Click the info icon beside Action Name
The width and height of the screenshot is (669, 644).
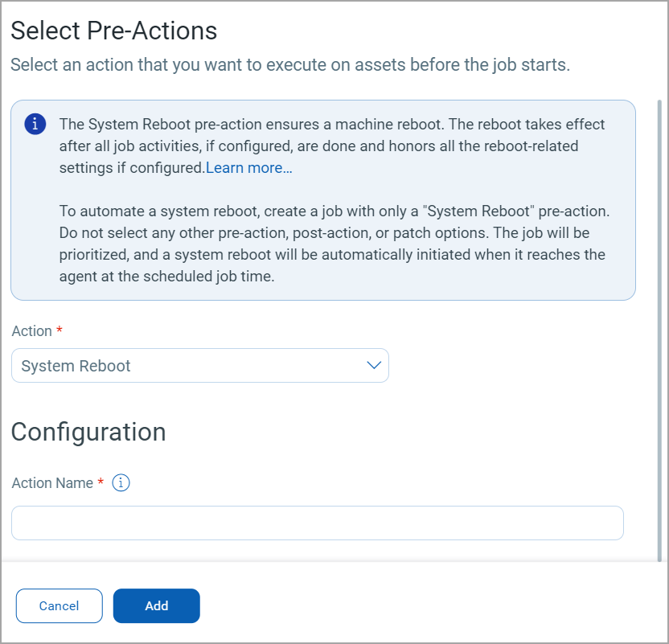[x=121, y=482]
